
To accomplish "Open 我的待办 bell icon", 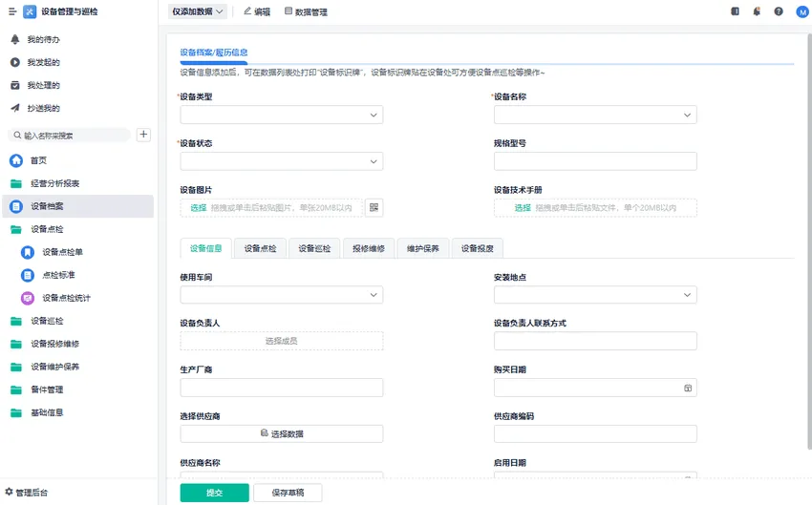I will 15,39.
